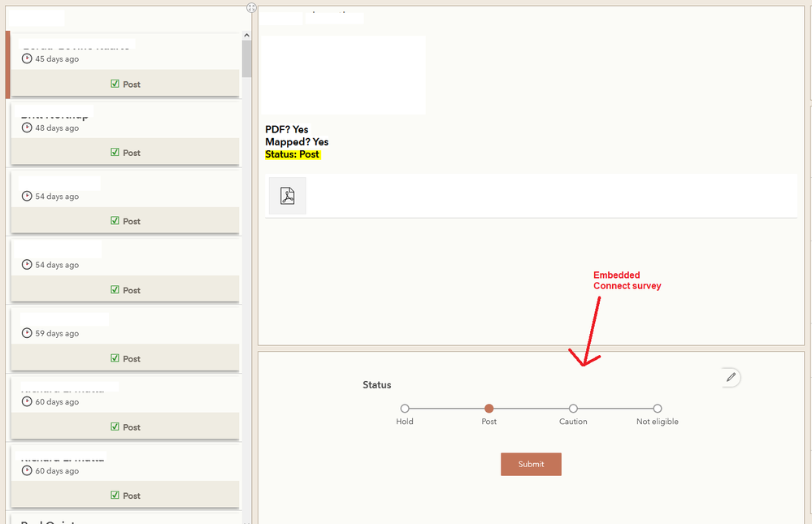Choose the Not eligible status radio option
Viewport: 812px width, 524px height.
point(658,409)
